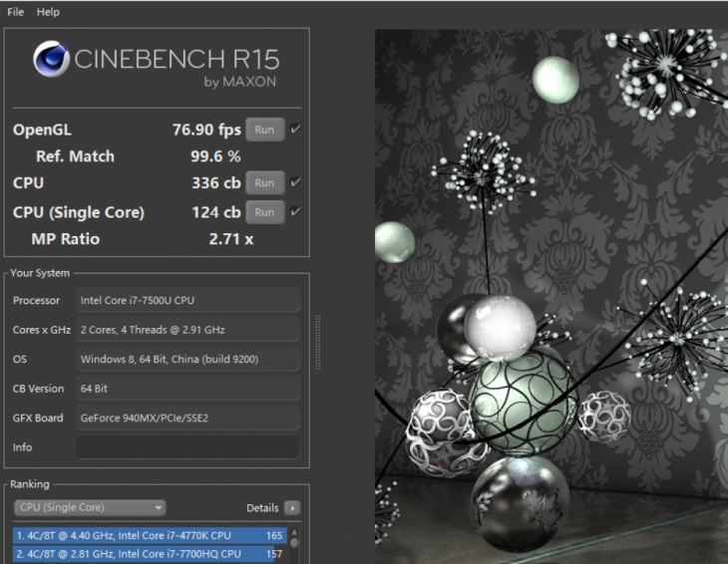Open the File menu
728x564 pixels.
click(x=15, y=12)
